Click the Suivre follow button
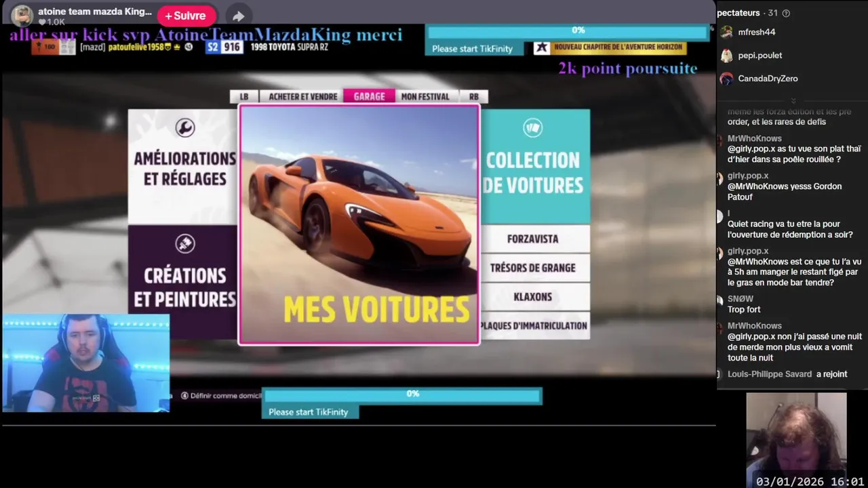The height and width of the screenshot is (488, 868). click(x=186, y=16)
